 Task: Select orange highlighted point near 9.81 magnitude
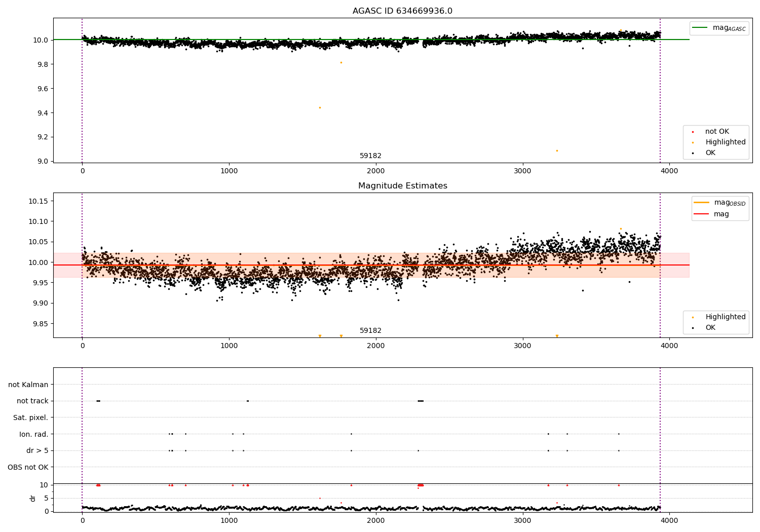pyautogui.click(x=341, y=62)
